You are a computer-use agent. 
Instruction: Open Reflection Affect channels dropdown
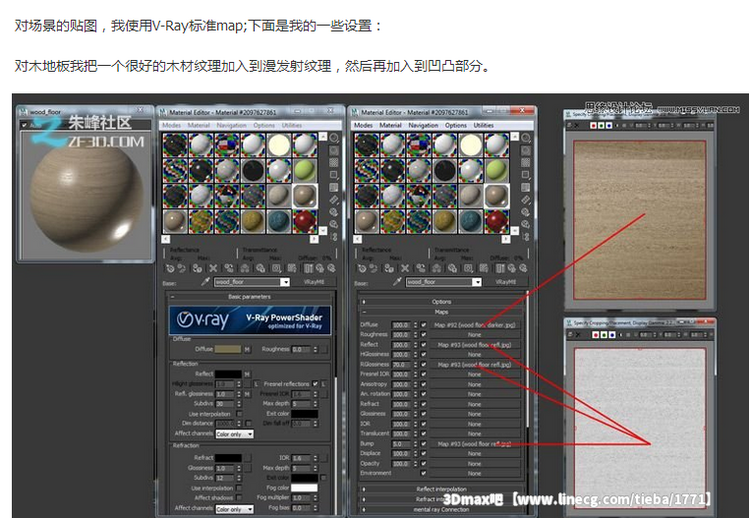point(234,434)
